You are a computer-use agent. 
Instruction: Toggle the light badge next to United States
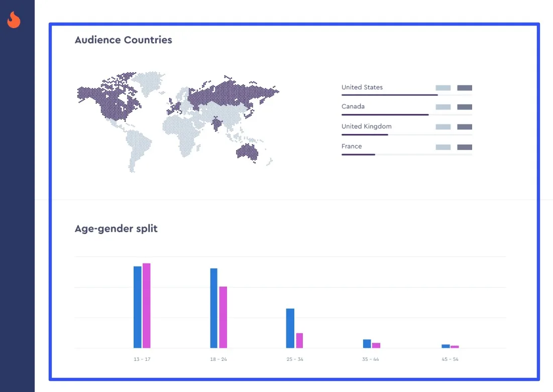click(x=443, y=87)
